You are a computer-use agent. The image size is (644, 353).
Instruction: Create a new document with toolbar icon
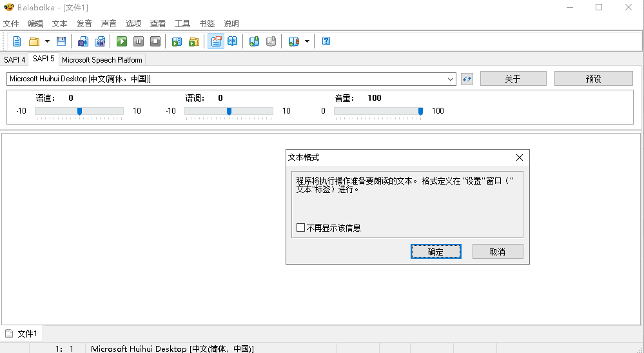coord(17,41)
